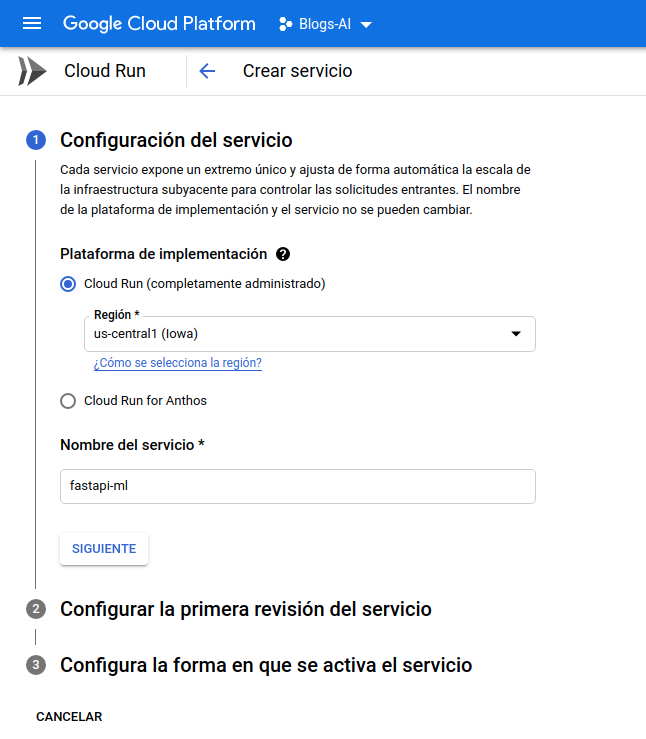The image size is (646, 739).
Task: Open the Blogs-AI project selector dropdown
Action: tap(326, 24)
